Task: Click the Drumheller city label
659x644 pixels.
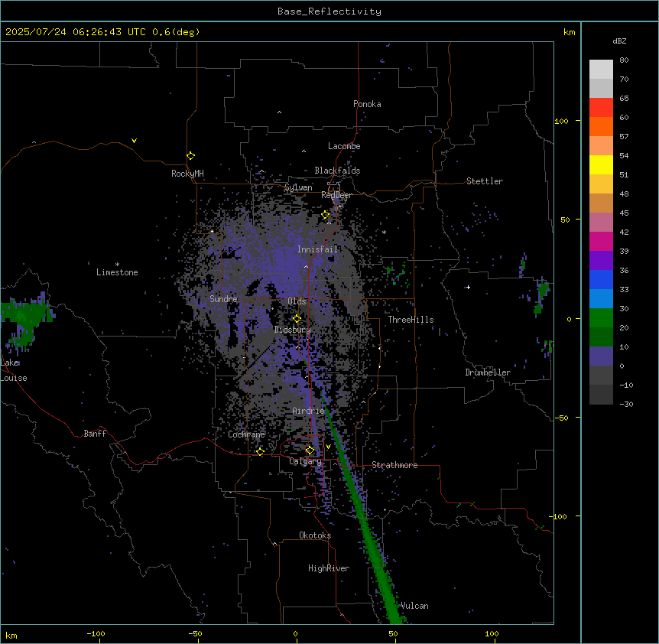Action: point(488,372)
